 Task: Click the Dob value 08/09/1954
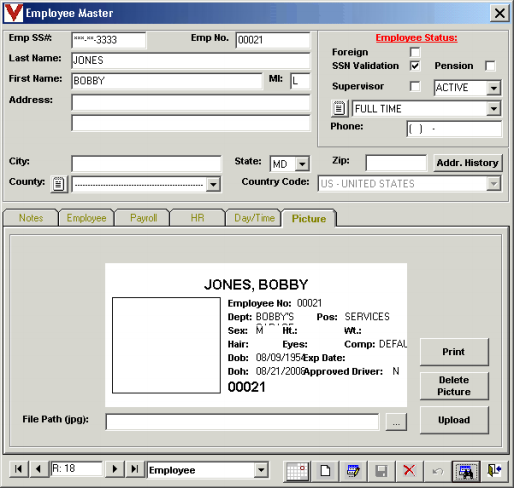point(280,358)
